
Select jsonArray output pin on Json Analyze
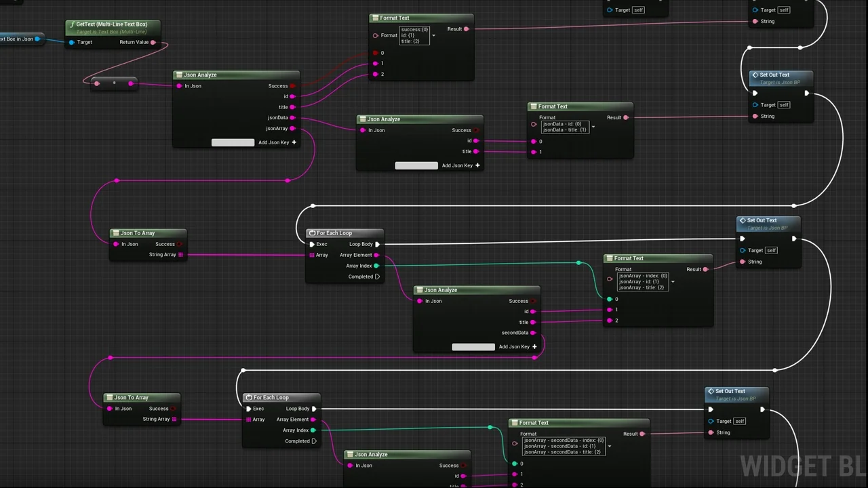tap(293, 128)
